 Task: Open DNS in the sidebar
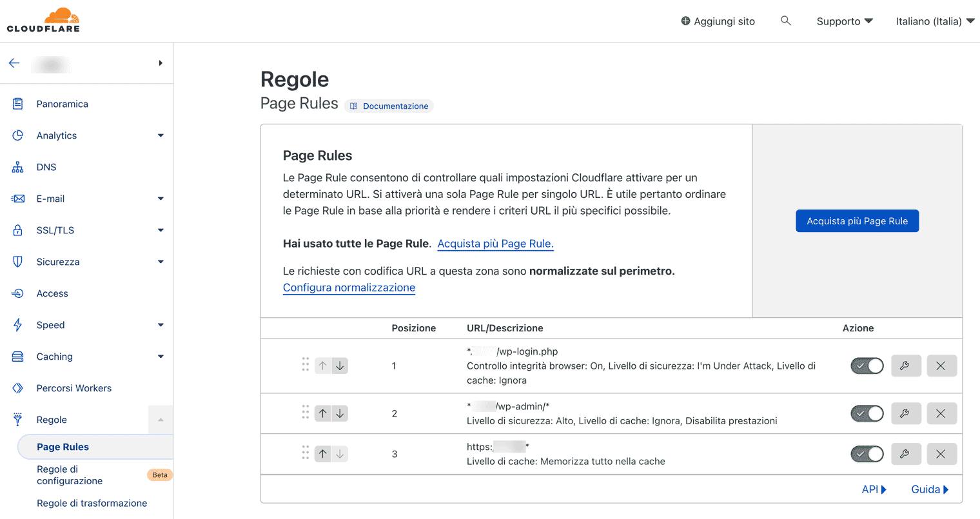[x=46, y=167]
